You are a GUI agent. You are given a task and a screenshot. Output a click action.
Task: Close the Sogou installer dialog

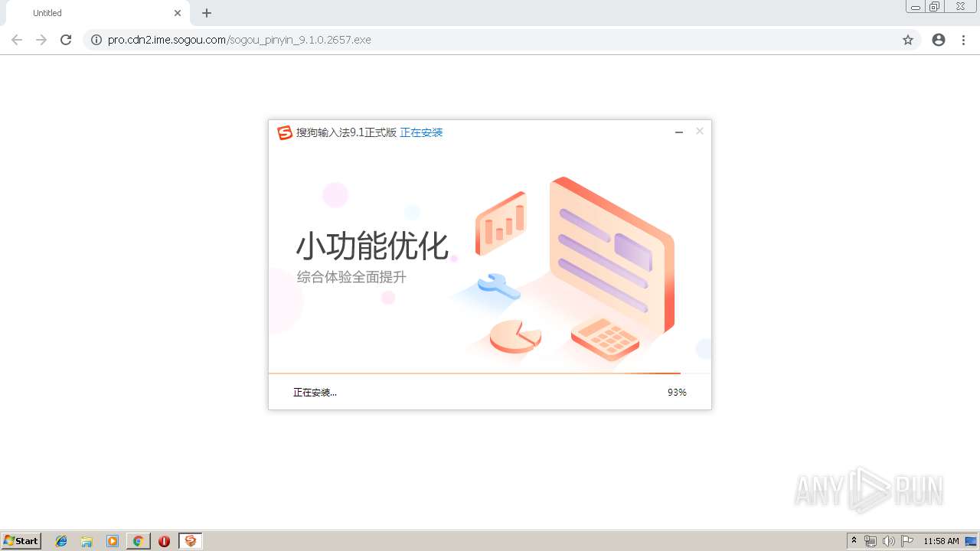coord(699,132)
